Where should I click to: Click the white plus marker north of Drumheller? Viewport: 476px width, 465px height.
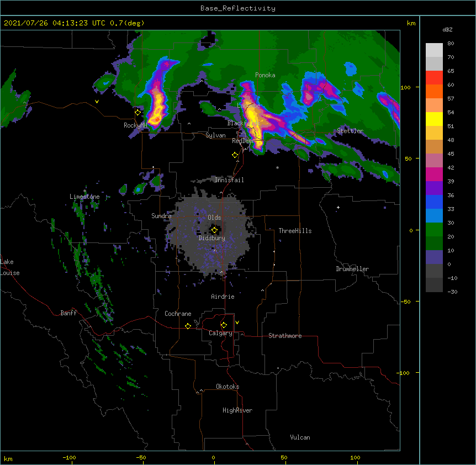[338, 207]
